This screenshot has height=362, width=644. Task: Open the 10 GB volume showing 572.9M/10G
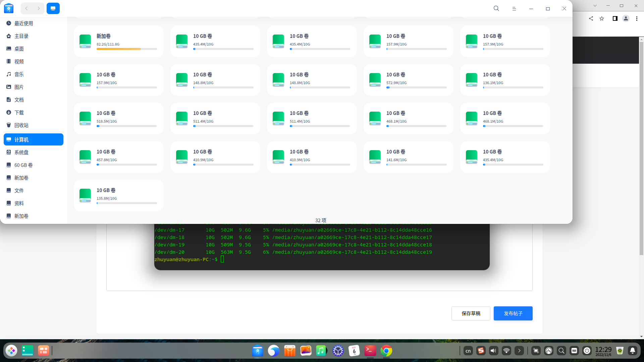(408, 80)
